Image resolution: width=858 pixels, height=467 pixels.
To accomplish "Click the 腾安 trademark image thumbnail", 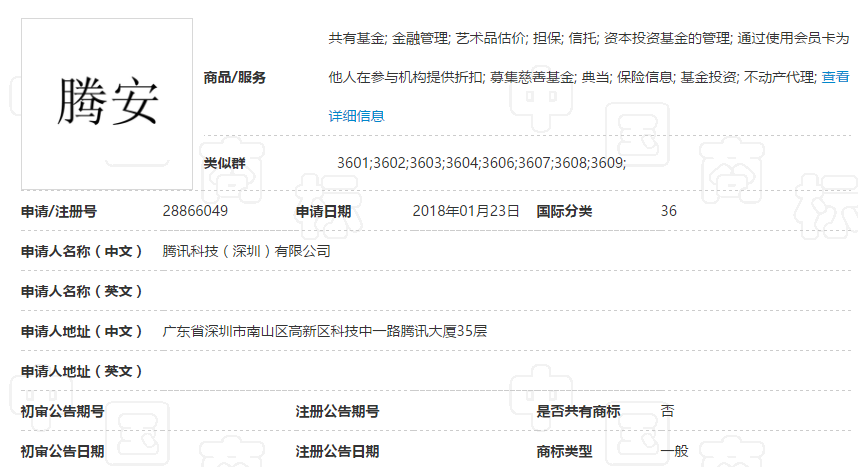I will pos(107,104).
